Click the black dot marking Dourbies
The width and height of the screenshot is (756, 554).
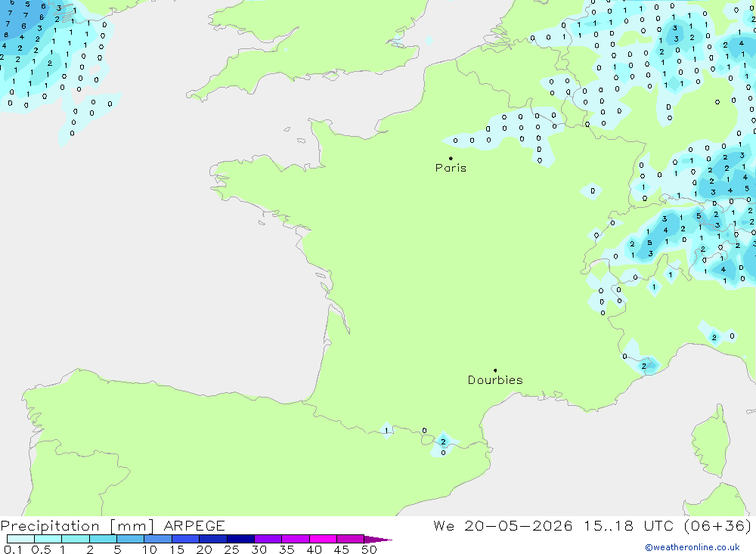point(495,370)
